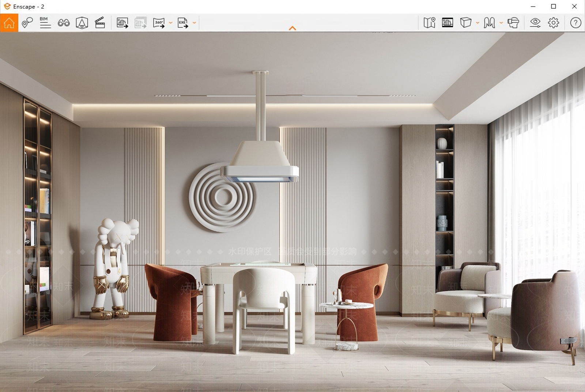This screenshot has height=392, width=585.
Task: Open view management binoculars icon
Action: coord(64,23)
